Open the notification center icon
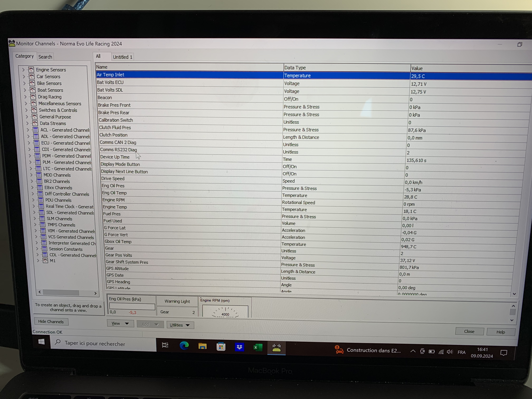Screen dimensions: 532x399 click(x=504, y=353)
